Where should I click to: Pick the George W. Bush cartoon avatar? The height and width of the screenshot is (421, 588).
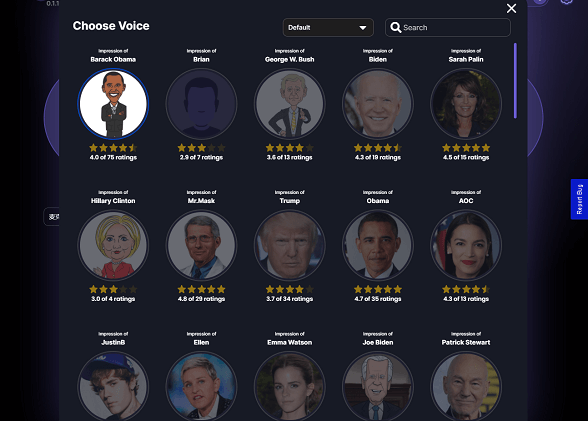(290, 104)
